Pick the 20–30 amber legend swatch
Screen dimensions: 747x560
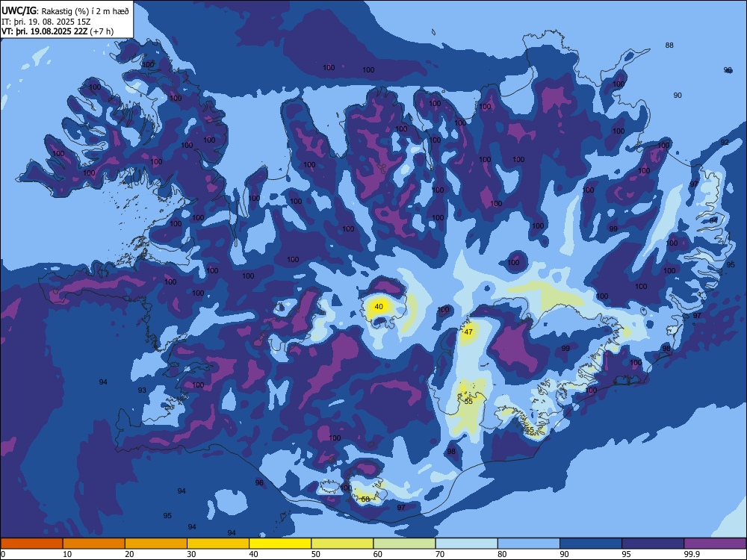[x=156, y=544]
